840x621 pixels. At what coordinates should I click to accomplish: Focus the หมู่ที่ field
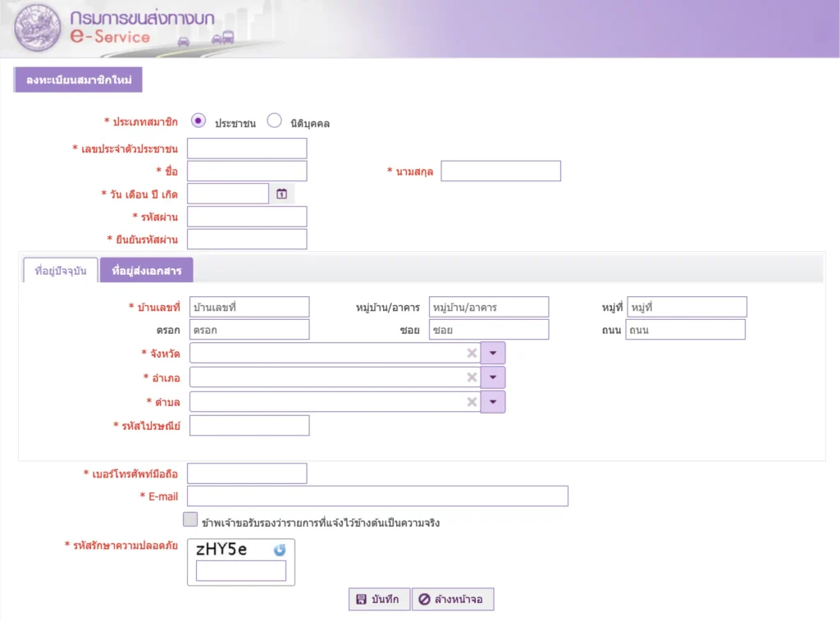(x=687, y=307)
